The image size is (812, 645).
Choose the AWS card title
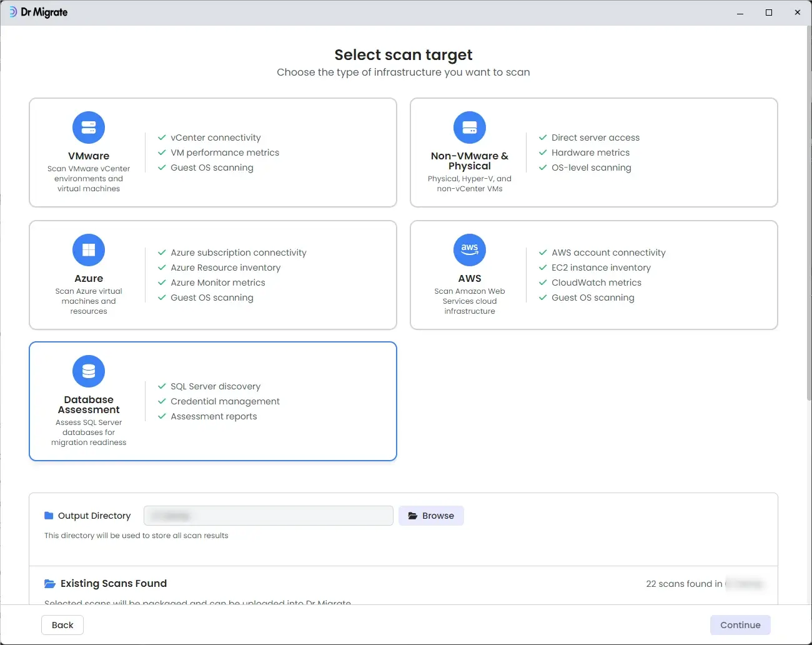tap(470, 278)
